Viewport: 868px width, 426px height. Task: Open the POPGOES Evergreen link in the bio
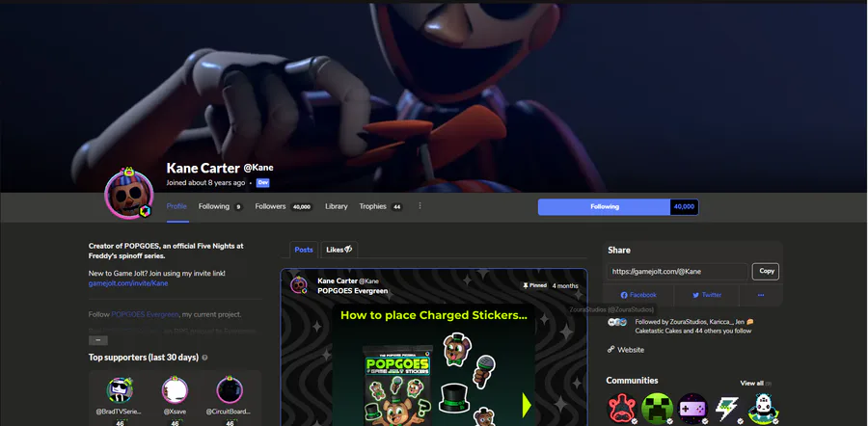[145, 314]
